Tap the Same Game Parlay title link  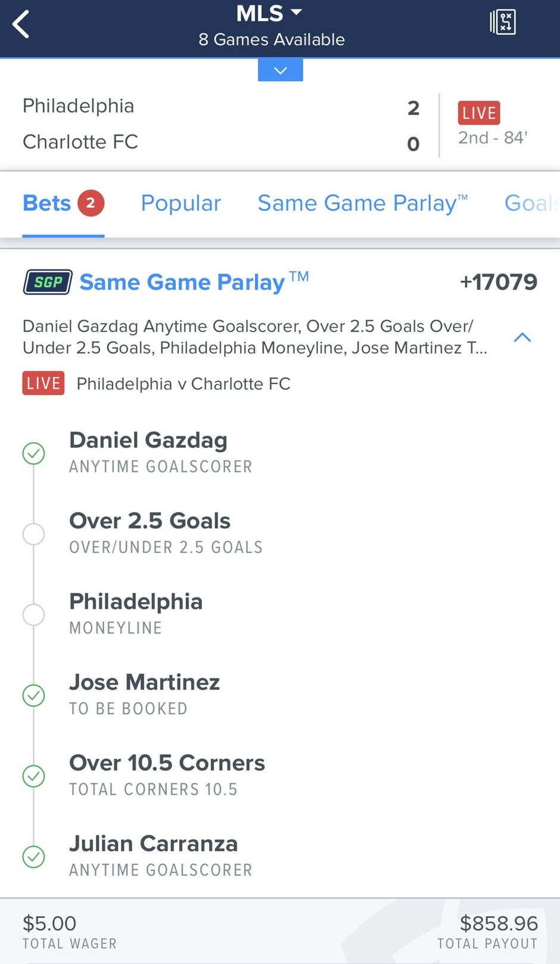point(182,282)
